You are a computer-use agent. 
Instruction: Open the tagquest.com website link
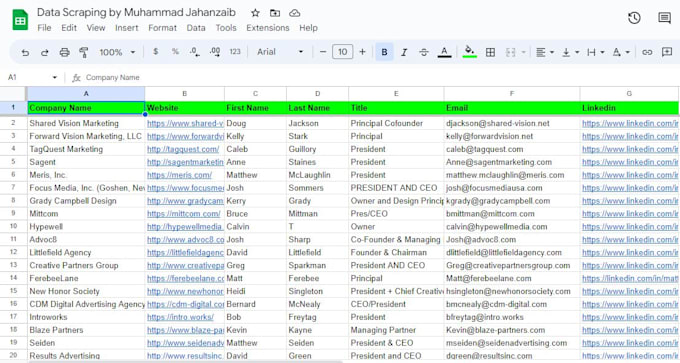183,149
